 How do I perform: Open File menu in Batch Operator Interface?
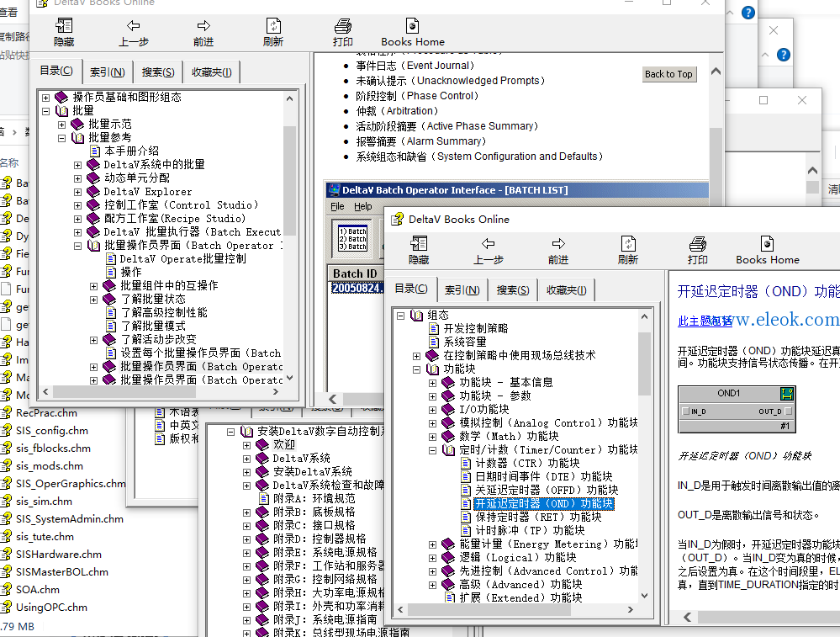[337, 206]
